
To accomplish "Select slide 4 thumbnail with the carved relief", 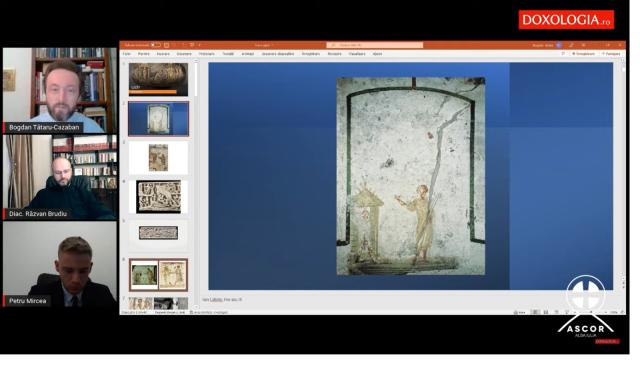I will point(158,197).
